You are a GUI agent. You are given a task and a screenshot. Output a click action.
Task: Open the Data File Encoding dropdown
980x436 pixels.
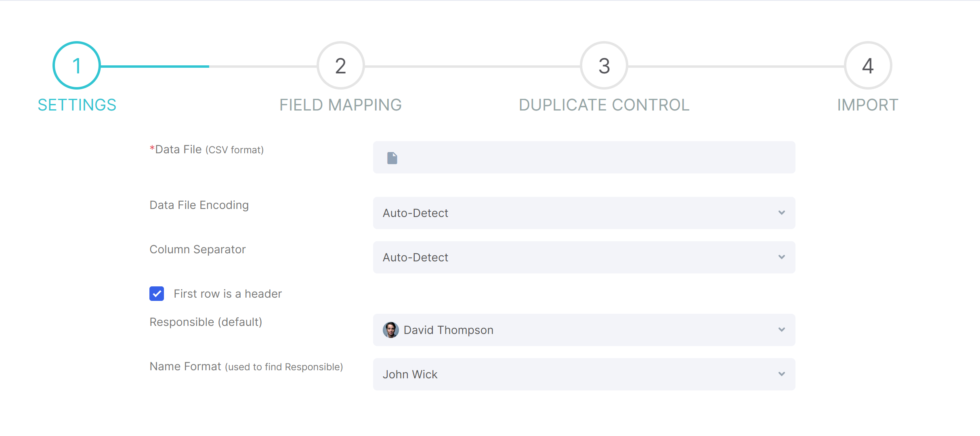(584, 213)
